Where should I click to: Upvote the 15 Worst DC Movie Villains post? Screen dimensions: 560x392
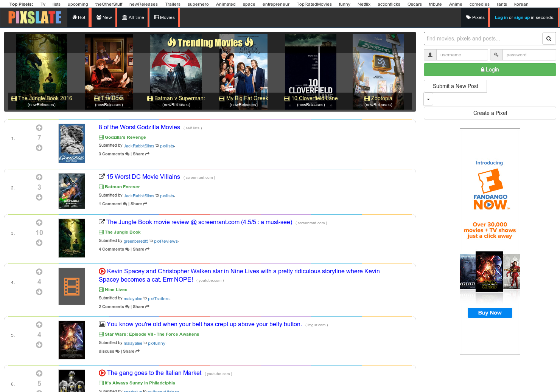(39, 177)
